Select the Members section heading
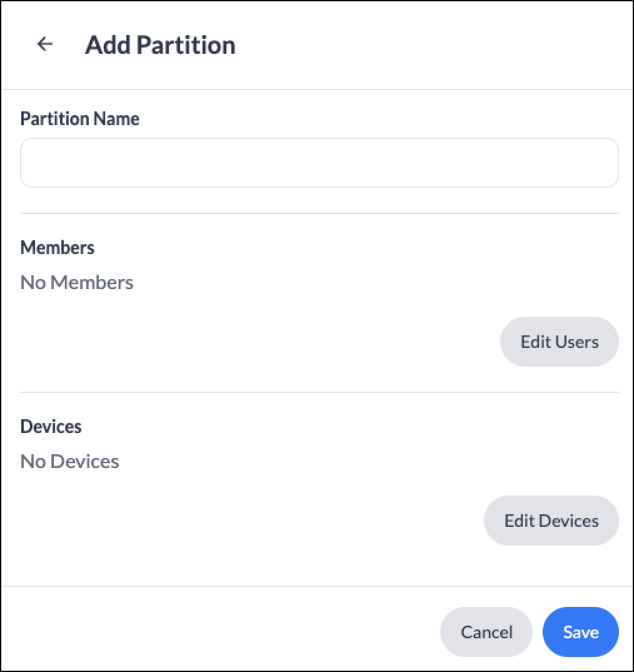Viewport: 634px width, 672px height. tap(58, 248)
